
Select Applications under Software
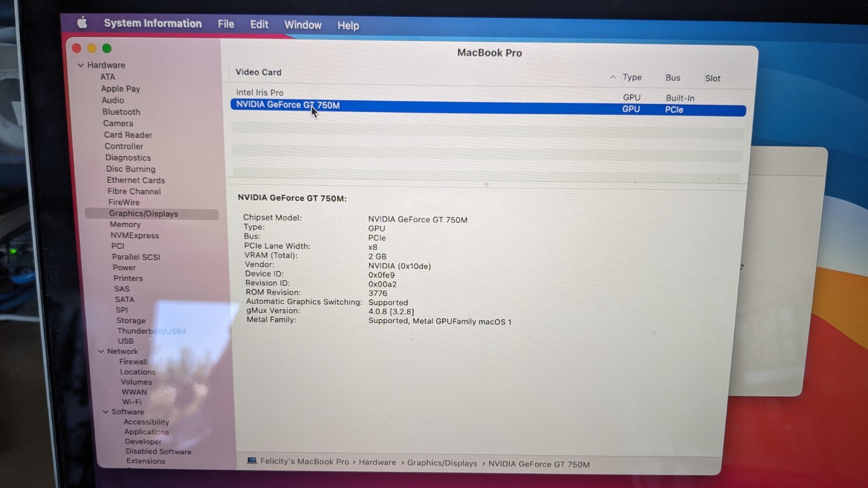[146, 432]
